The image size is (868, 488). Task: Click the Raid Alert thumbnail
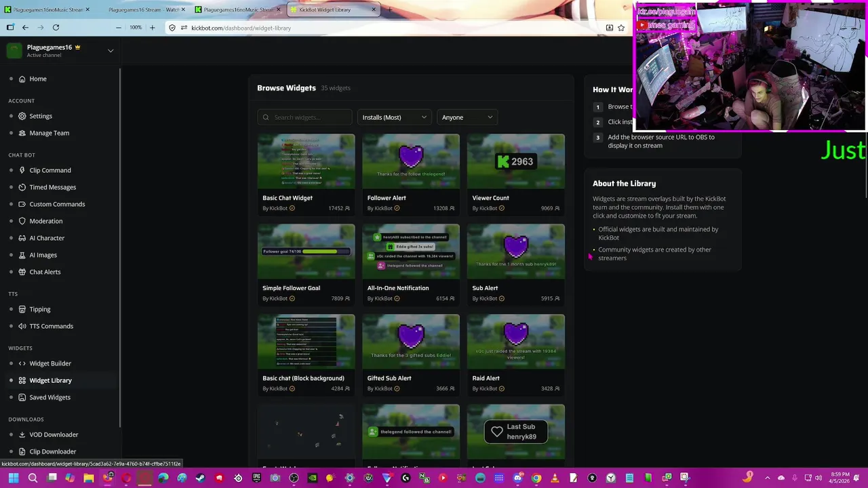coord(515,342)
